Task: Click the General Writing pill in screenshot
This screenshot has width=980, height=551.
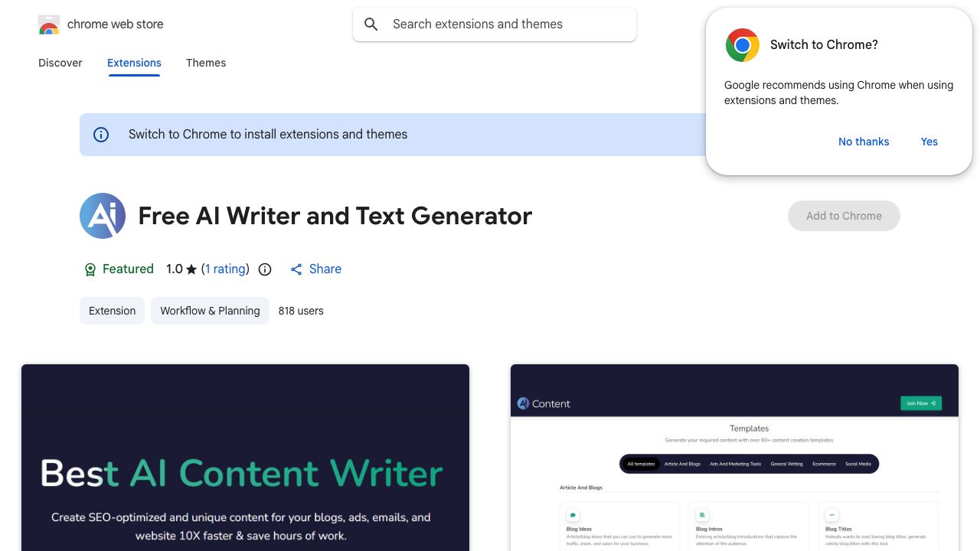Action: (786, 464)
